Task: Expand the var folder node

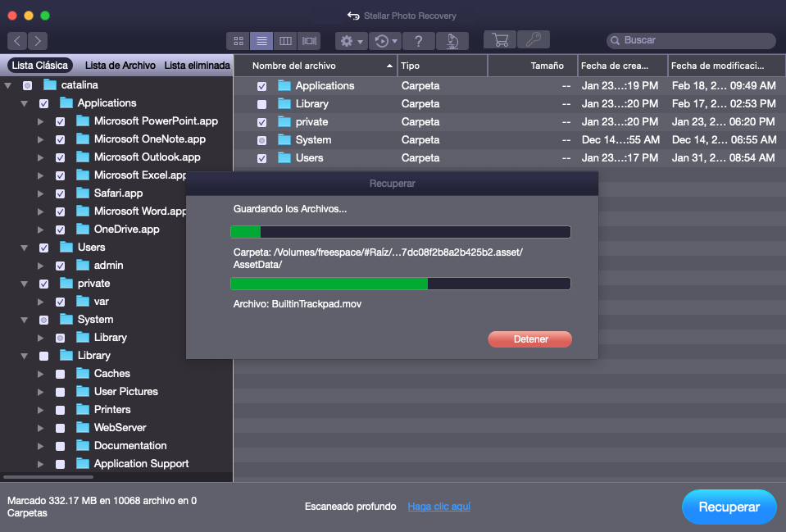Action: (x=41, y=302)
